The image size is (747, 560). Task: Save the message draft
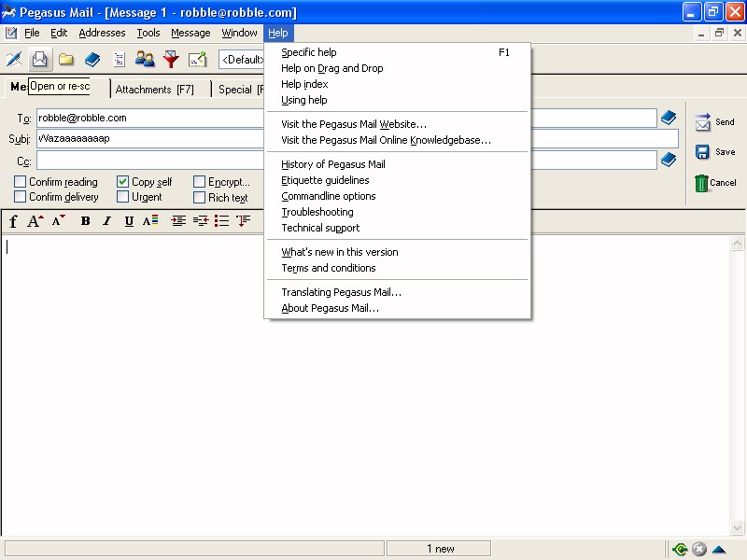point(714,152)
